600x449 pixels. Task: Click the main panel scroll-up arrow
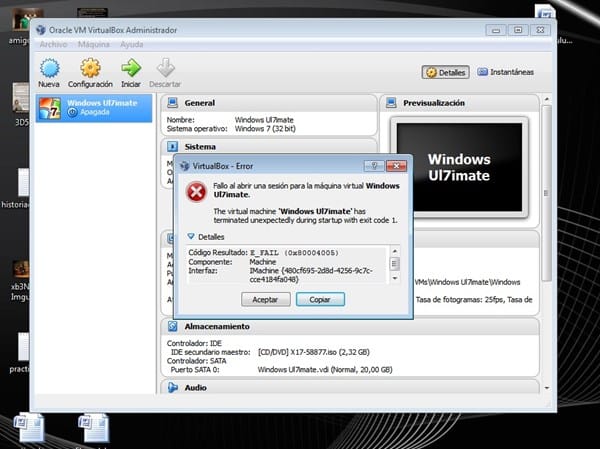[546, 99]
